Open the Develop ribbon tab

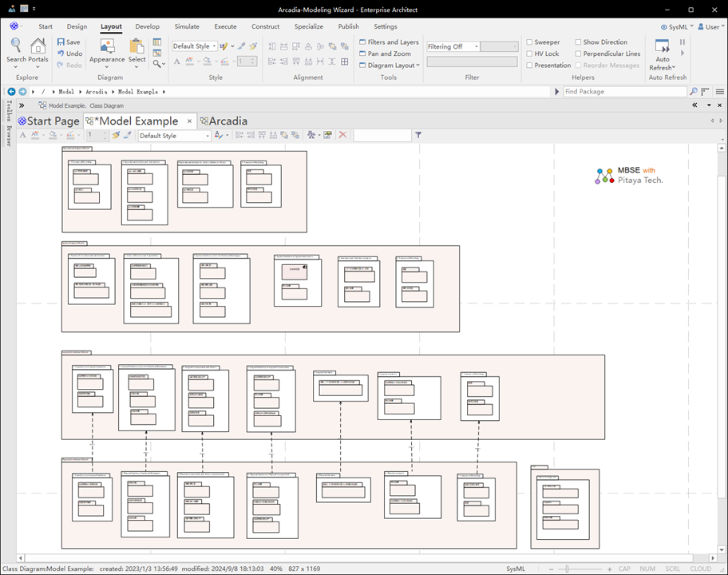click(x=148, y=26)
